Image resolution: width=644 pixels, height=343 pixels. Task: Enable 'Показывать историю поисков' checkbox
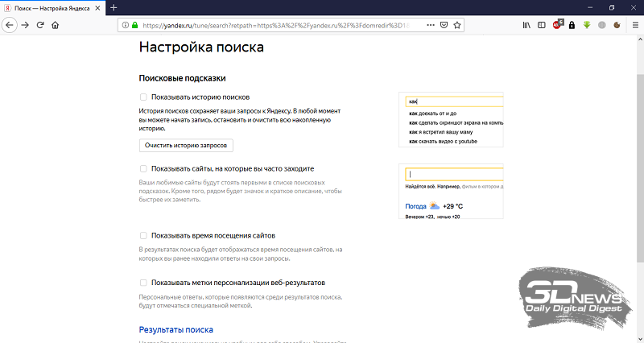(143, 97)
